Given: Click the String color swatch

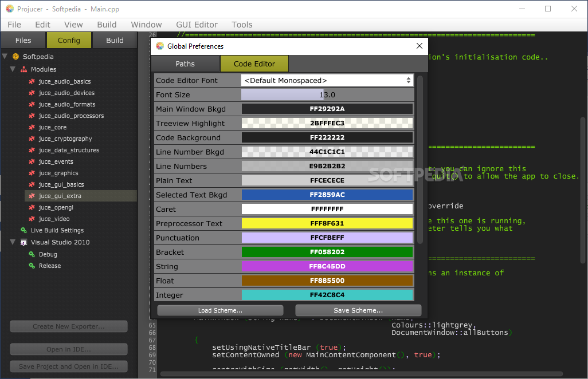Looking at the screenshot, I should [x=327, y=266].
